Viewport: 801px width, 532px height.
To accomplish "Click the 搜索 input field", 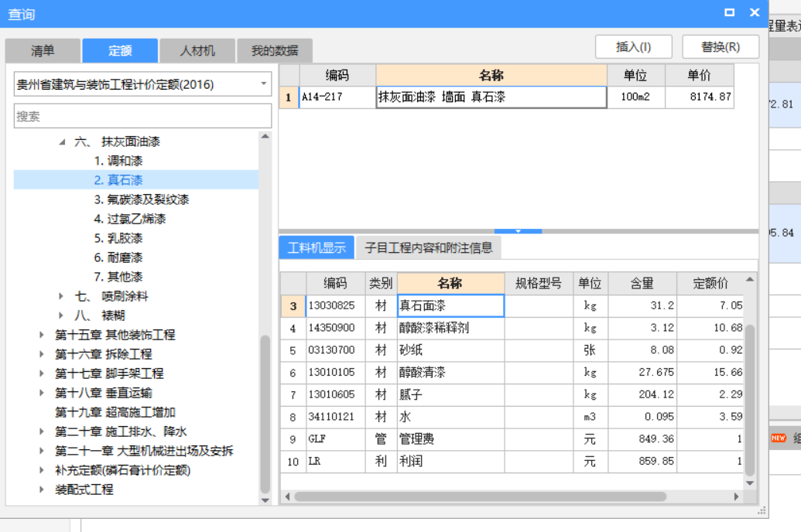I will point(142,117).
